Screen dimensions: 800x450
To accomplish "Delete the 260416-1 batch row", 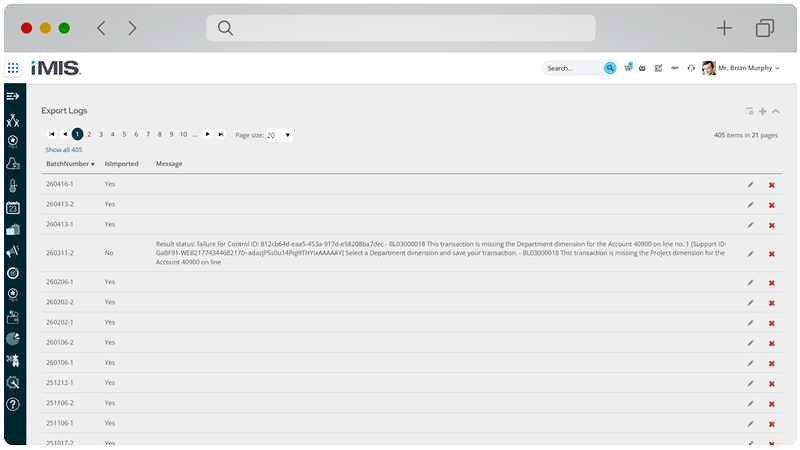I will (x=772, y=185).
